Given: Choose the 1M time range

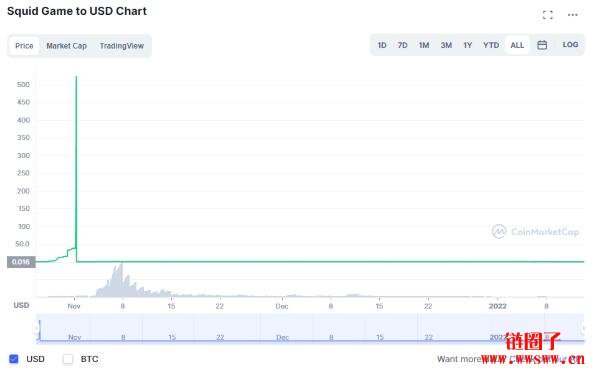Looking at the screenshot, I should tap(424, 45).
